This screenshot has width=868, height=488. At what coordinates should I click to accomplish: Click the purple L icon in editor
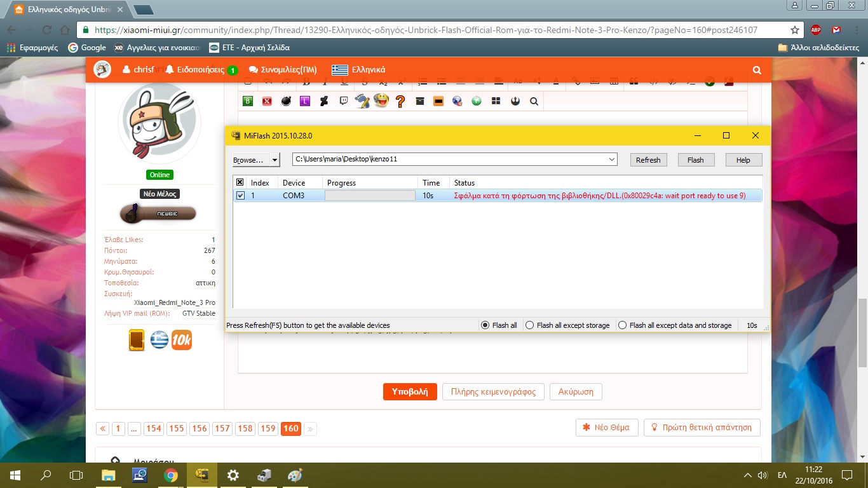[x=305, y=101]
